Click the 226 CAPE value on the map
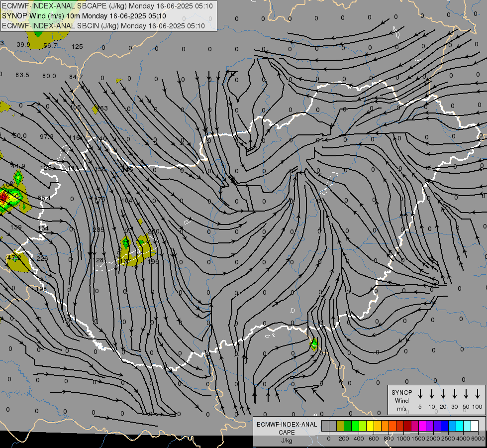The image size is (487, 448). click(x=42, y=258)
